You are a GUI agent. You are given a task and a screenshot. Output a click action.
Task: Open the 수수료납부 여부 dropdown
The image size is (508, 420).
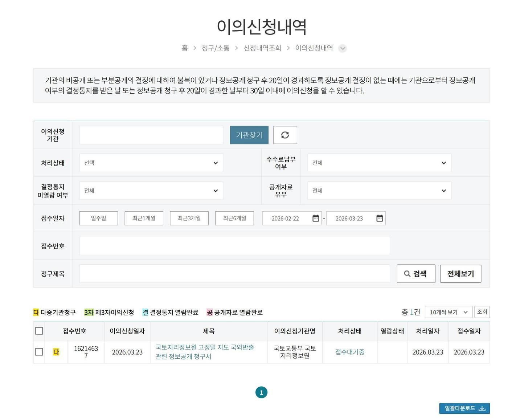[x=378, y=163]
